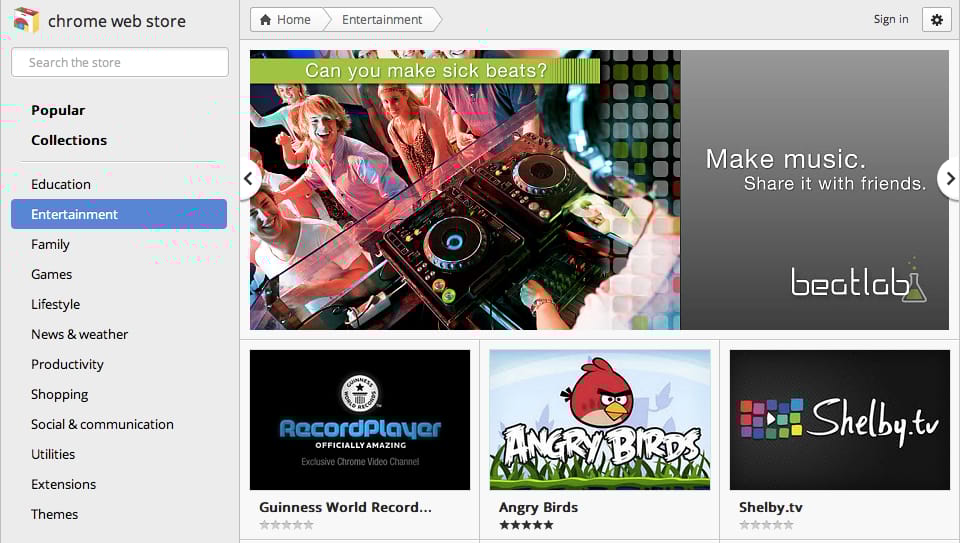The height and width of the screenshot is (543, 962).
Task: Click the RecordPlayer app thumbnail
Action: [x=360, y=420]
